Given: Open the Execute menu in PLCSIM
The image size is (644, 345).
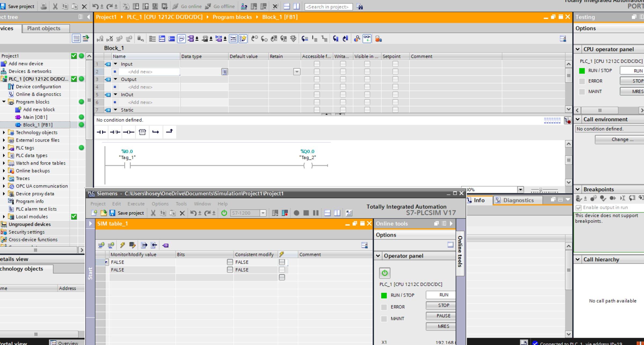Looking at the screenshot, I should tap(136, 204).
